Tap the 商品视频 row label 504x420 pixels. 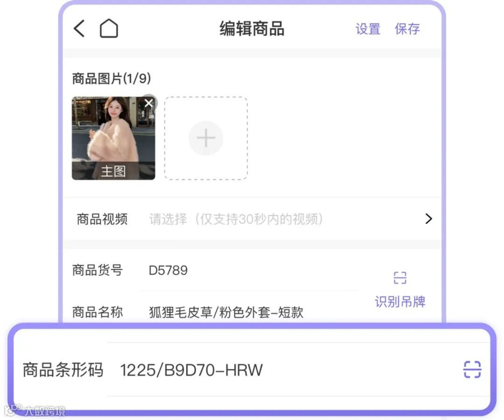point(102,219)
